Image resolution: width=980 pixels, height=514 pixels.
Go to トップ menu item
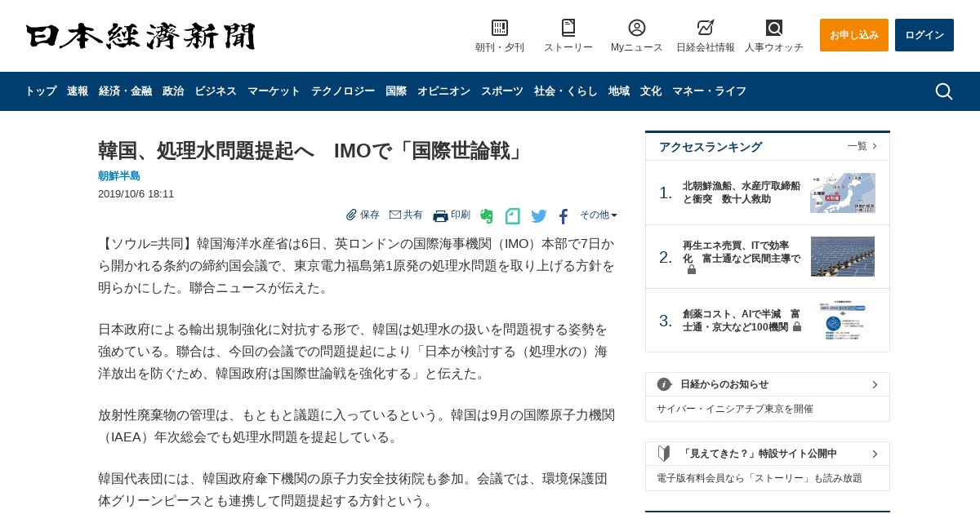click(x=41, y=91)
